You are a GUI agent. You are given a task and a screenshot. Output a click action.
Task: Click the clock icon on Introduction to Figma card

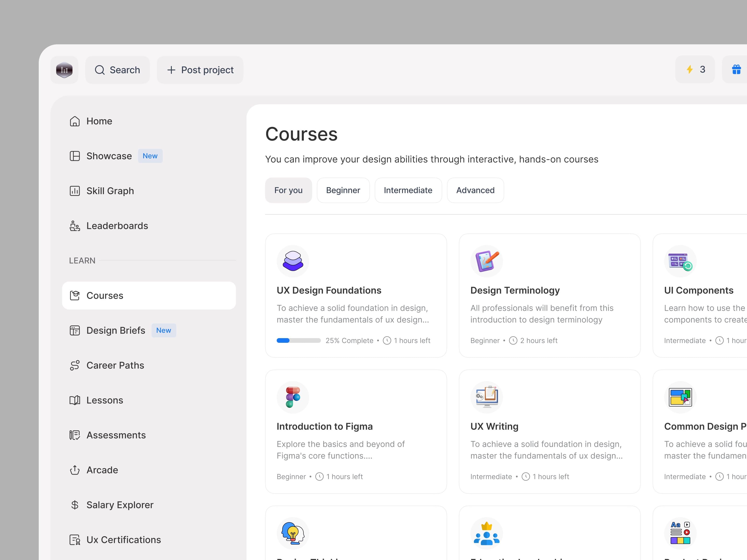coord(319,477)
